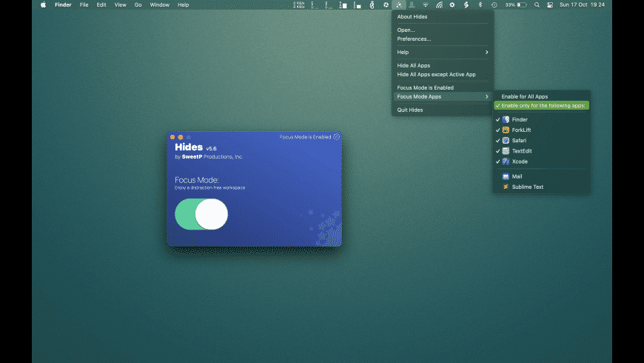
Task: Click the Safari app icon in list
Action: pos(506,141)
